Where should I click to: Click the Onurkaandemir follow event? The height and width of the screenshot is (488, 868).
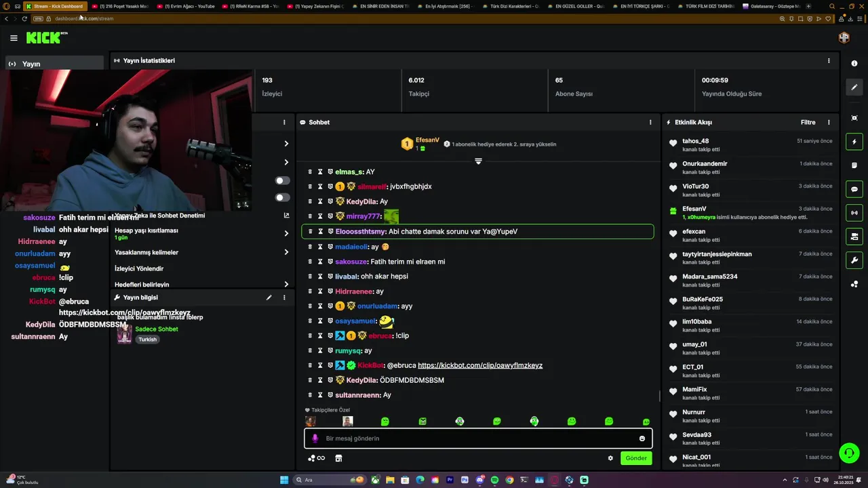750,167
